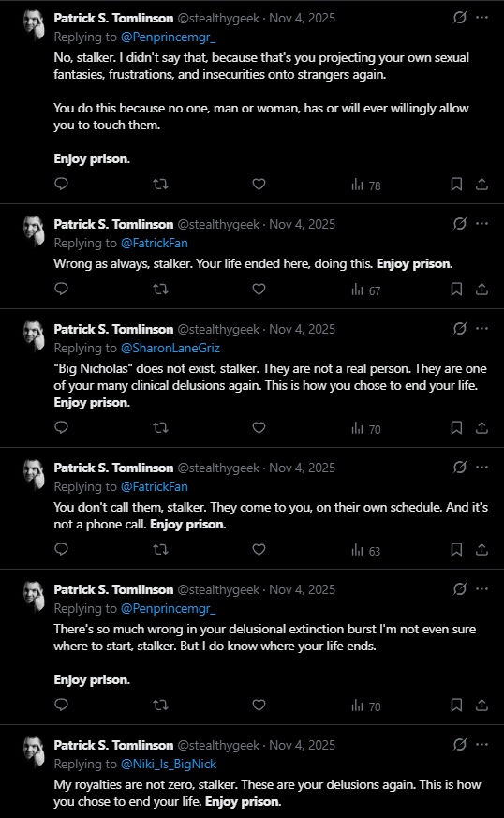Screen dimensions: 504x818
Task: Reply to the tweet with 78 views
Action: pos(62,184)
